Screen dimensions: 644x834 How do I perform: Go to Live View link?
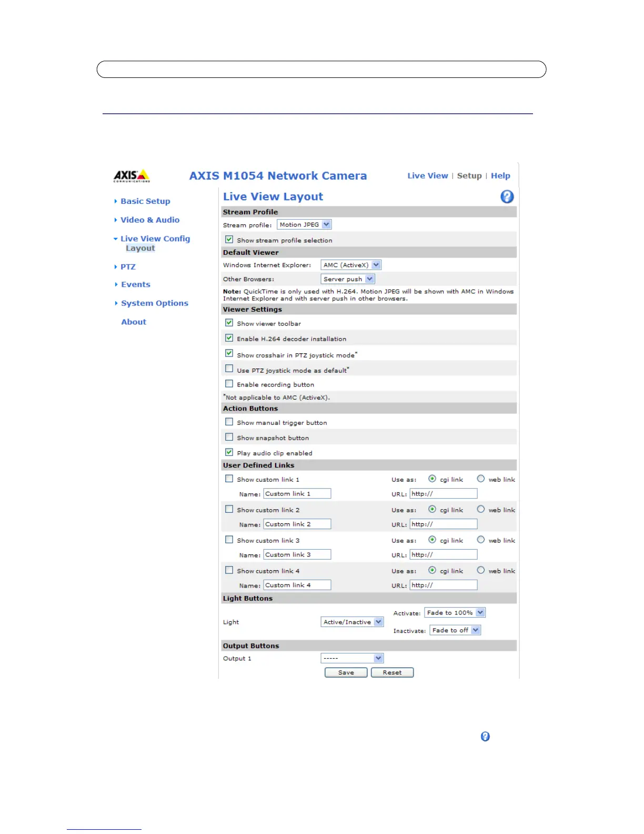tap(428, 176)
